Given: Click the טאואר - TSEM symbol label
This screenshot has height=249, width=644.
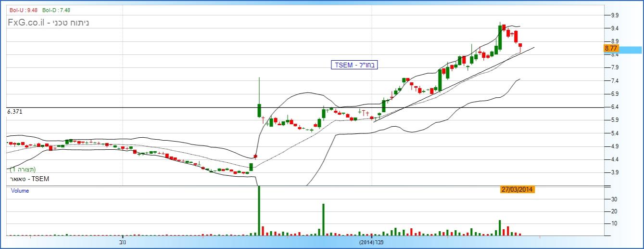Looking at the screenshot, I should tap(29, 179).
